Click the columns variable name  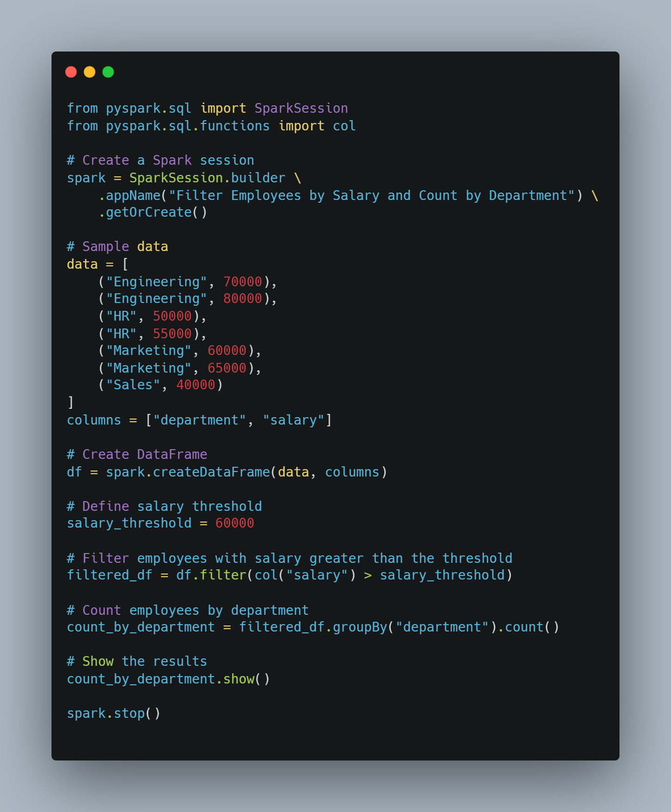pyautogui.click(x=94, y=420)
